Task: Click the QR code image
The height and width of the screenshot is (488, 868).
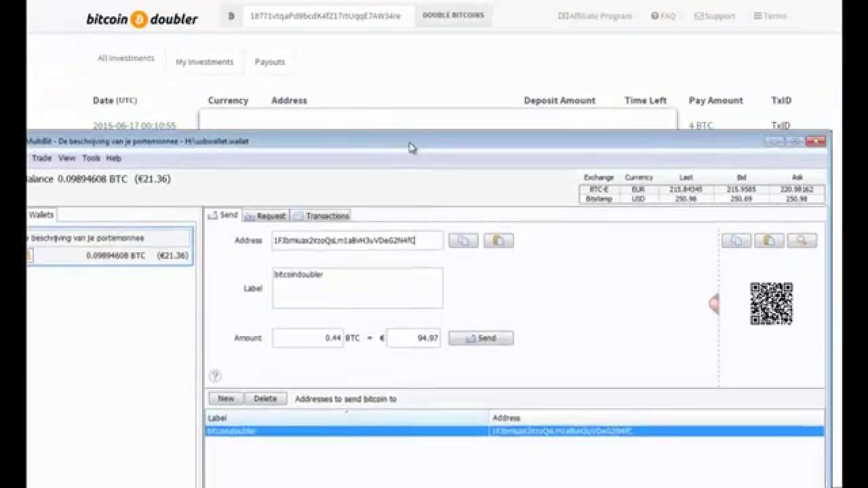Action: coord(771,304)
